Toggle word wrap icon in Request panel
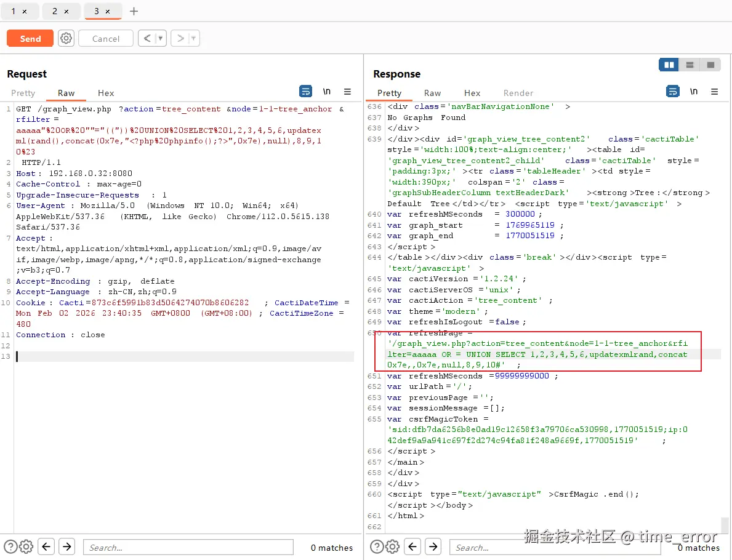 point(306,92)
